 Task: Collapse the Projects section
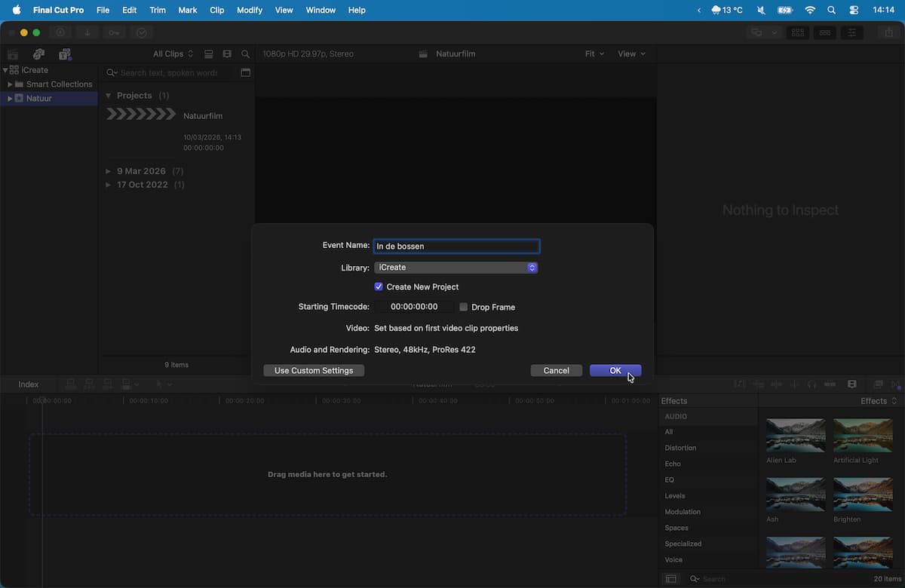108,96
